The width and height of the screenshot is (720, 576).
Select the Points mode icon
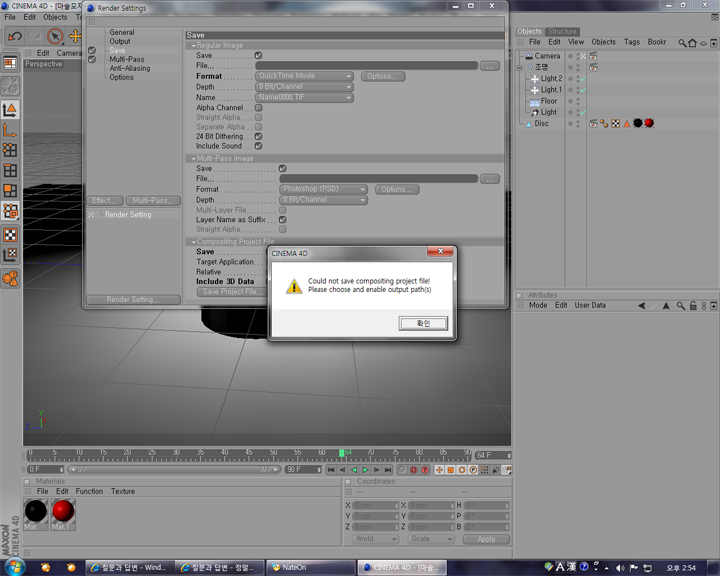click(10, 150)
